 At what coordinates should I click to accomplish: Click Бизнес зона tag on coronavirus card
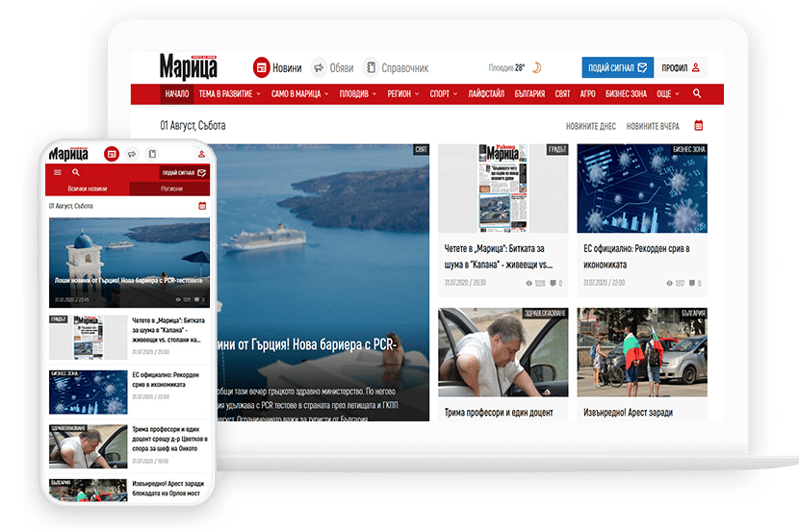688,149
